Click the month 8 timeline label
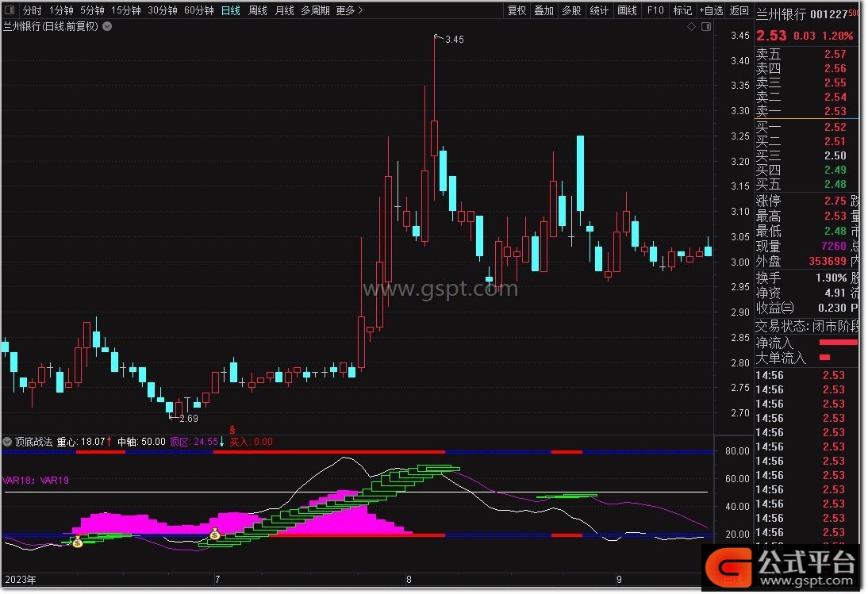This screenshot has height=594, width=868. [x=409, y=579]
